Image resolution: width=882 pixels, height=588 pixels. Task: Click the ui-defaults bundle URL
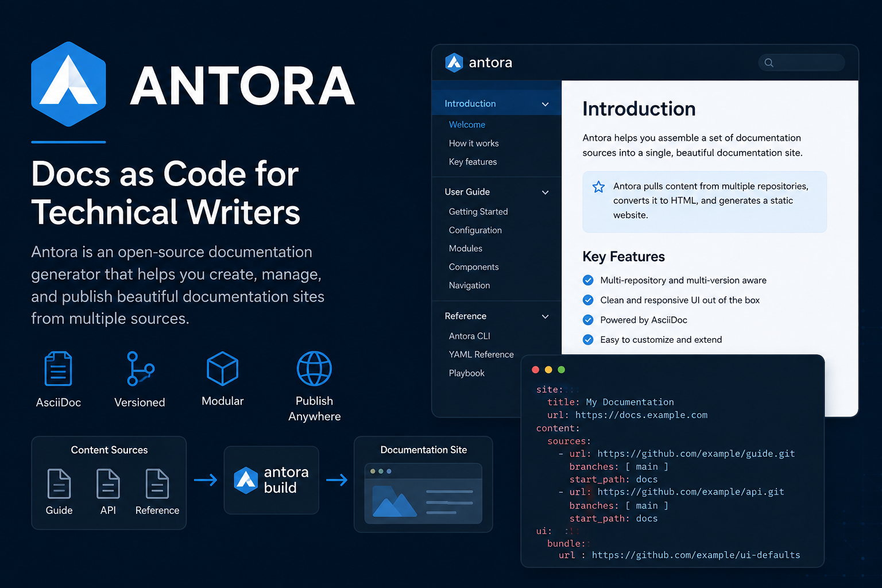(x=696, y=555)
